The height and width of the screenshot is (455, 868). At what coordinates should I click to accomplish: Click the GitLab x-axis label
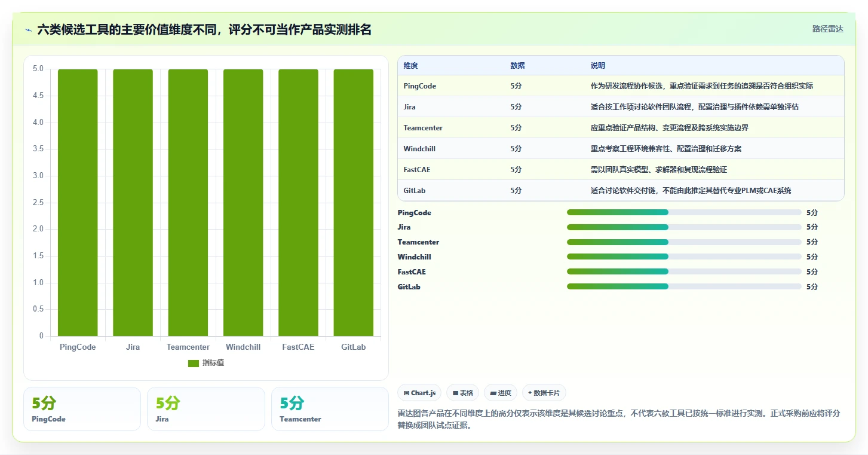[354, 347]
